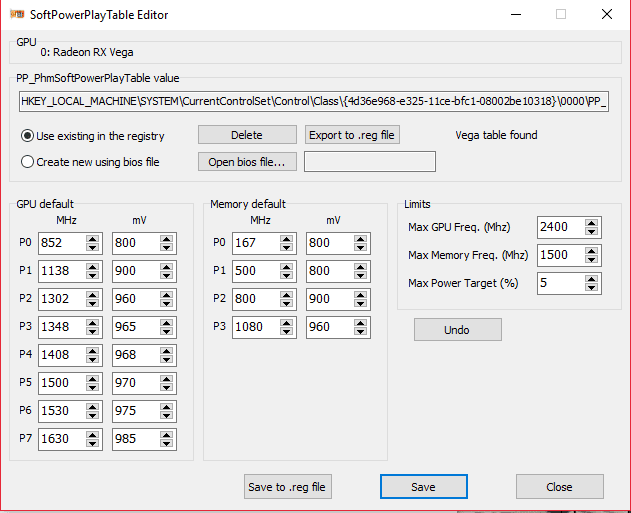Save to .reg file button
Screen dimensions: 631x513
[288, 486]
